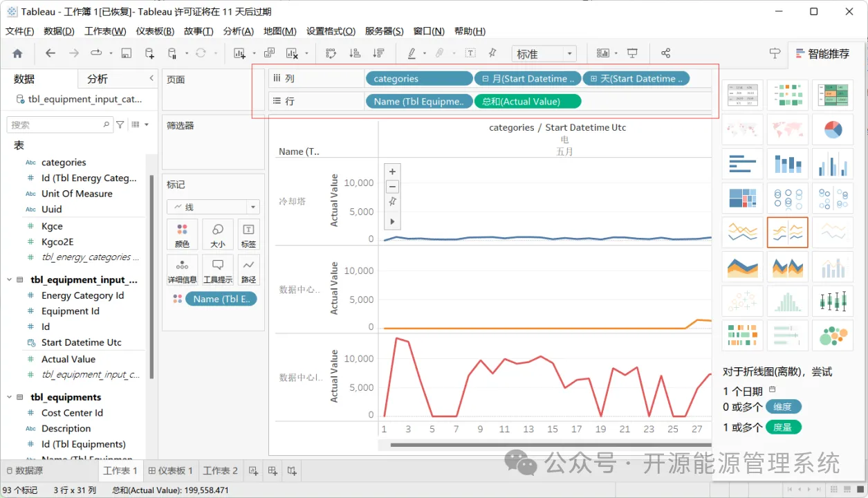Switch to the 仪表板 1 tab

(171, 470)
